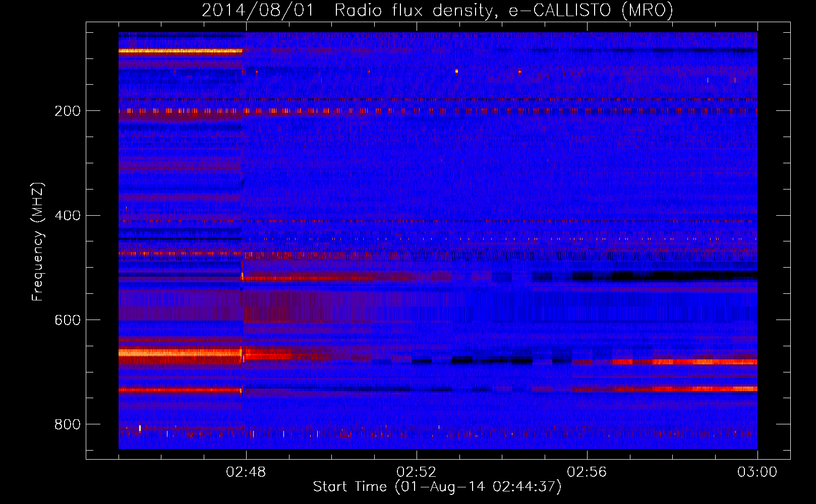Click the 200 frequency tick label
Screen dimensions: 816x504
pos(68,111)
